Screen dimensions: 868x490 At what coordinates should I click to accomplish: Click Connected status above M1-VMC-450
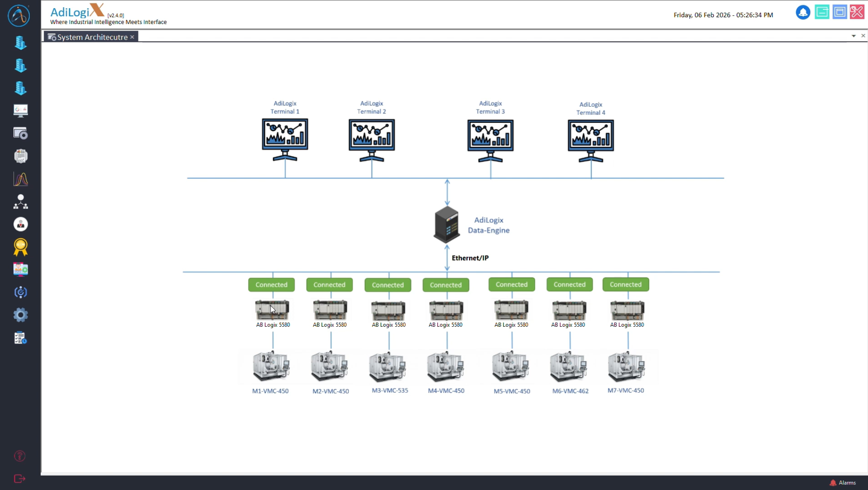[x=272, y=285]
